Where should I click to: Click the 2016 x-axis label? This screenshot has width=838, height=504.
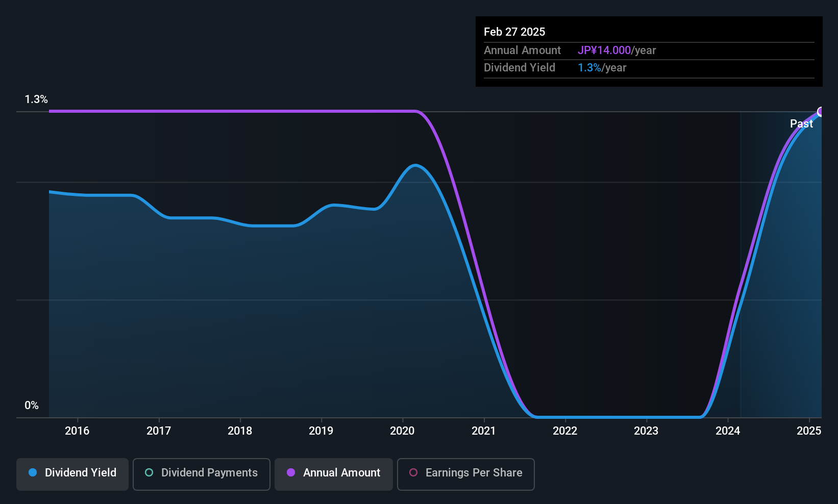point(77,431)
